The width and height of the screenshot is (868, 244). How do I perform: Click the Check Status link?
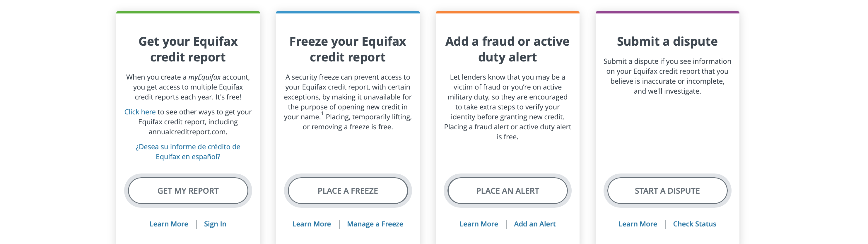(694, 224)
